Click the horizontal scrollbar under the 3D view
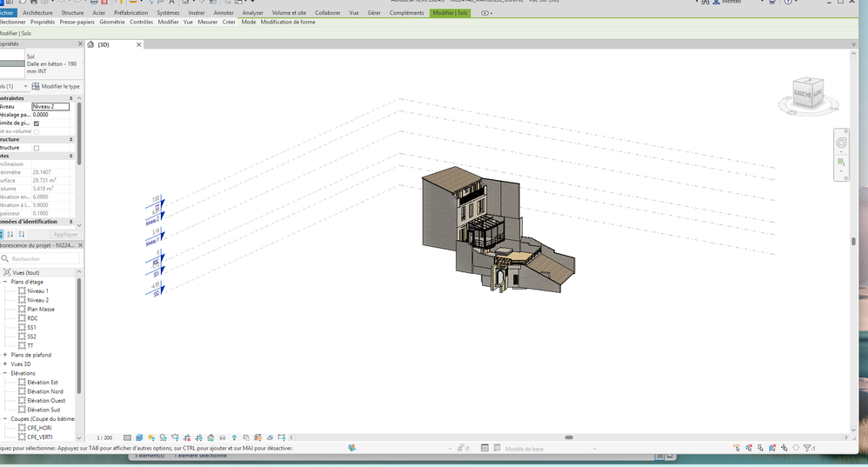868x467 pixels. point(569,437)
